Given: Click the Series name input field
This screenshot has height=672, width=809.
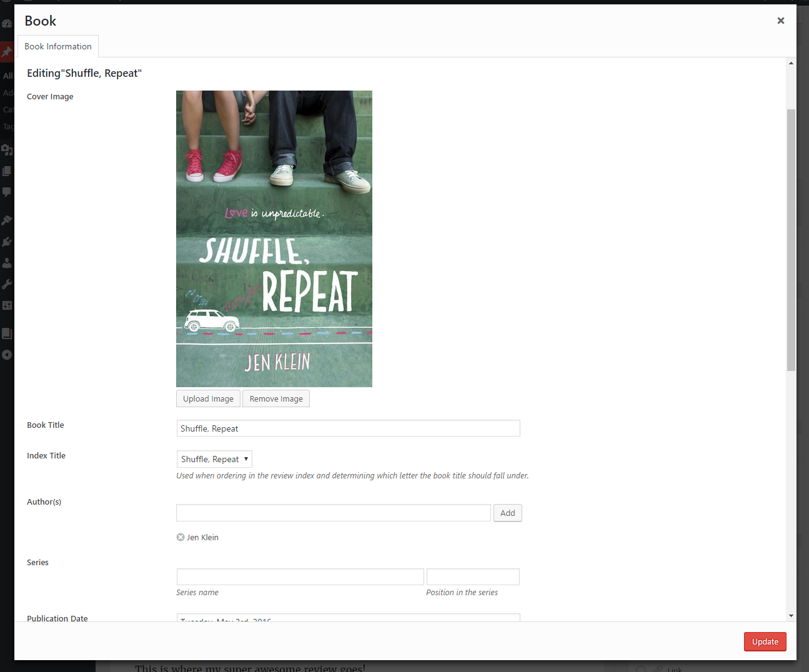Looking at the screenshot, I should [x=300, y=576].
